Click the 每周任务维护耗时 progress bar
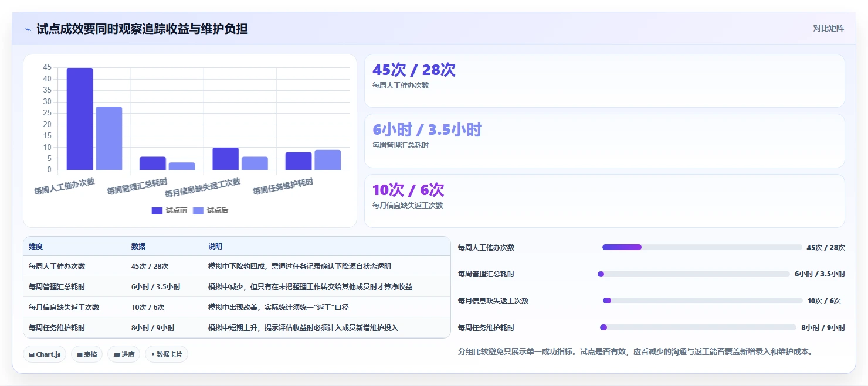Screen dimensions: 868x386 (x=698, y=327)
